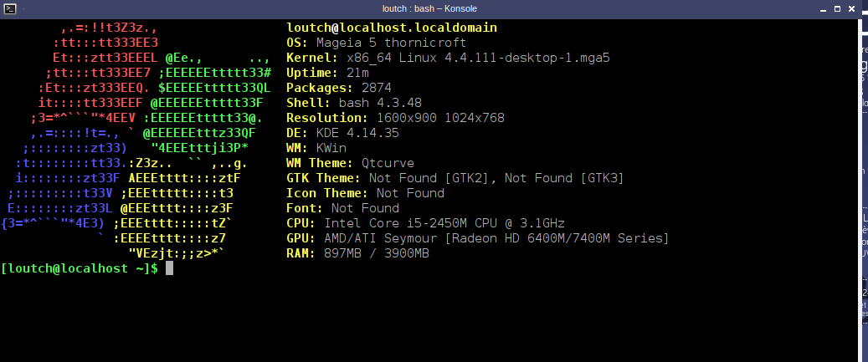
Task: Click the title 'loutch : bash – Konsole'
Action: [429, 9]
